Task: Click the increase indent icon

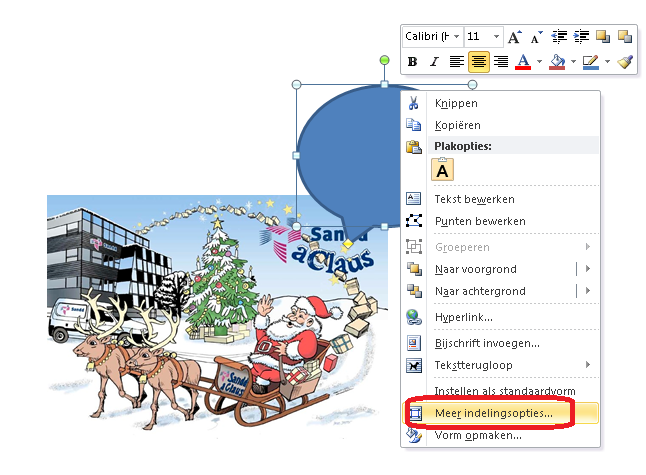Action: click(x=581, y=37)
